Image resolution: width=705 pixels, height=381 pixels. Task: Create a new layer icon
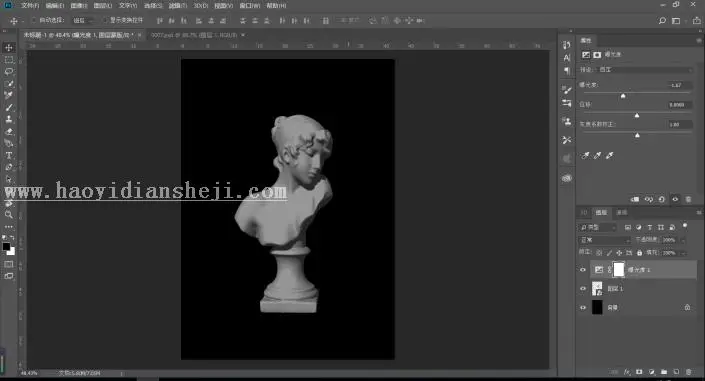pos(676,372)
